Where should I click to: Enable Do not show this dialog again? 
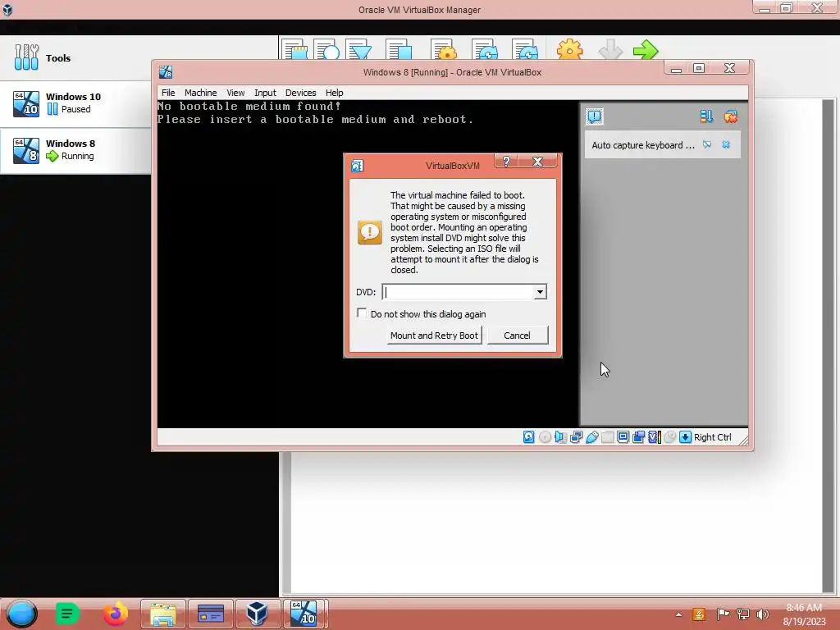coord(362,313)
